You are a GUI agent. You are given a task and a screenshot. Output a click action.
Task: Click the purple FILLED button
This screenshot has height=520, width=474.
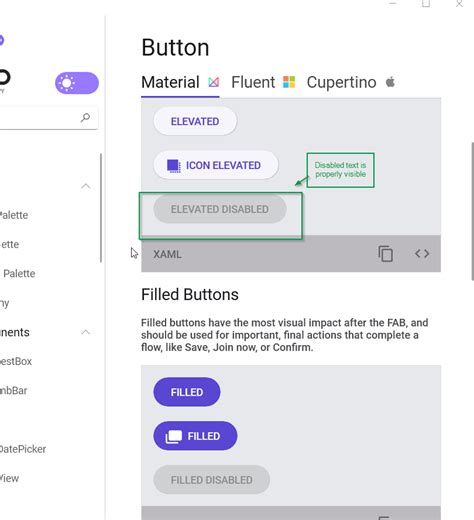(187, 392)
